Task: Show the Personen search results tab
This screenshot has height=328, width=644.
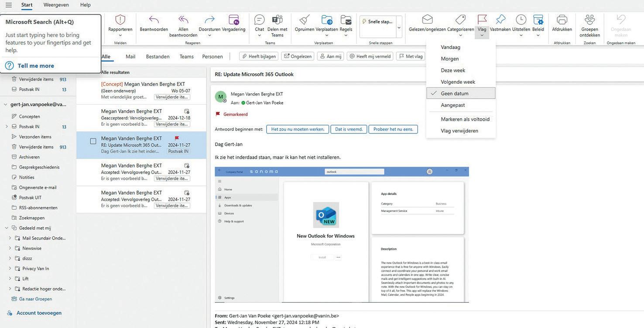Action: click(x=212, y=57)
